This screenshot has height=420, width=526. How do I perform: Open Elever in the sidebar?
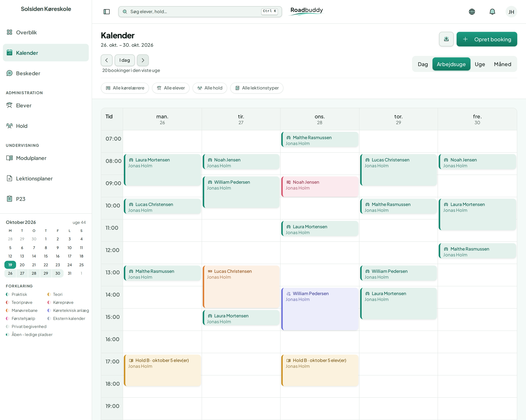point(46,106)
